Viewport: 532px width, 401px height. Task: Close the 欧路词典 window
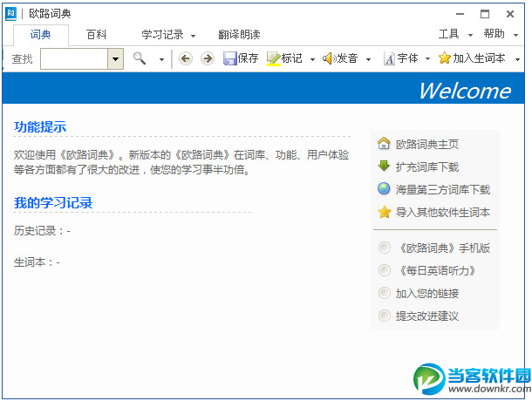tap(510, 14)
